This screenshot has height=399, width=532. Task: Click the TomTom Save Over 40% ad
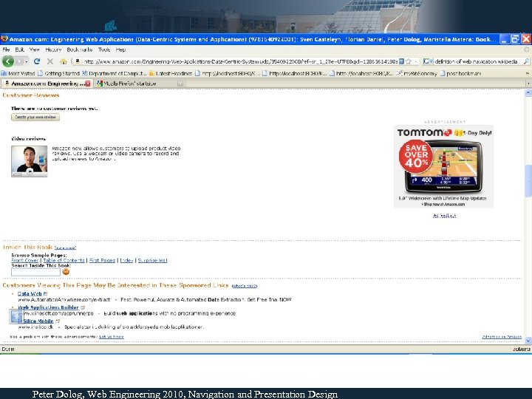pos(443,166)
